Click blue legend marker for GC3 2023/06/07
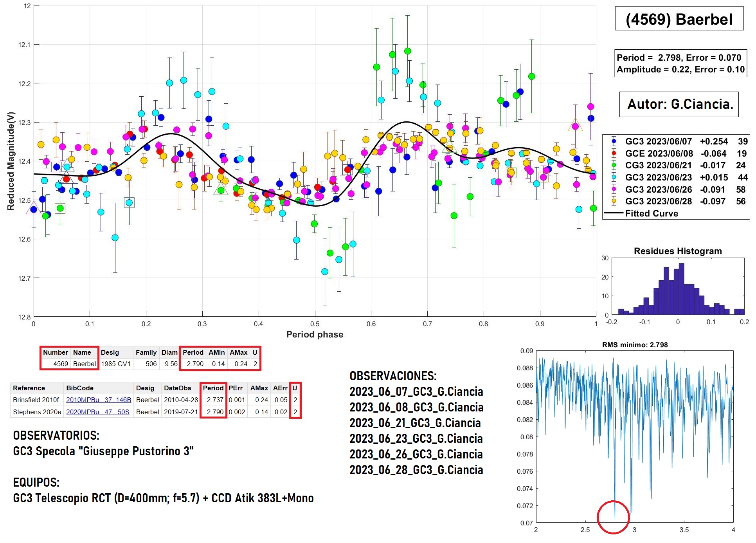756x543 pixels. (614, 141)
